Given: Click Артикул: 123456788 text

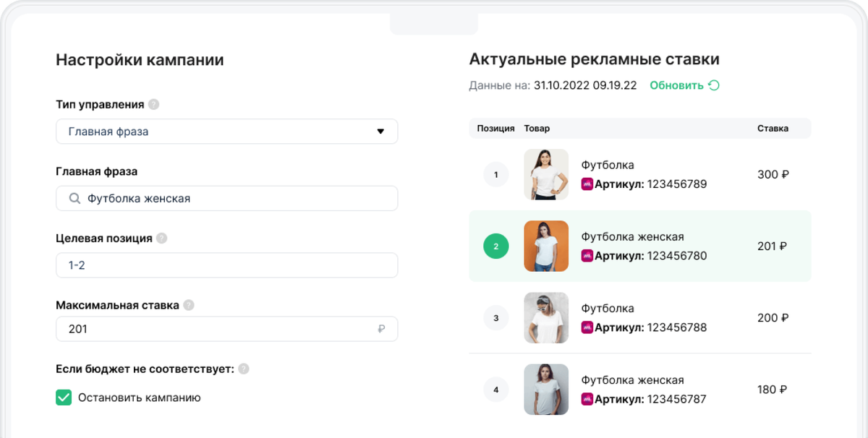Looking at the screenshot, I should point(651,327).
